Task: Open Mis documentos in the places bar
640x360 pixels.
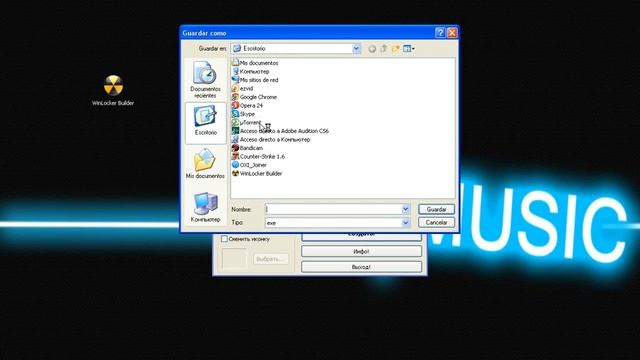Action: click(x=205, y=164)
